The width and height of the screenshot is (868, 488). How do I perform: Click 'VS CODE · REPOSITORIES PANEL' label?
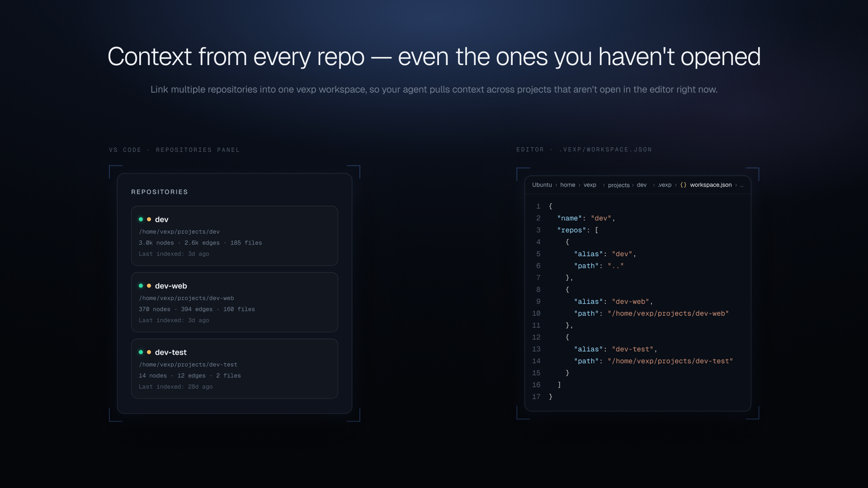click(x=175, y=150)
